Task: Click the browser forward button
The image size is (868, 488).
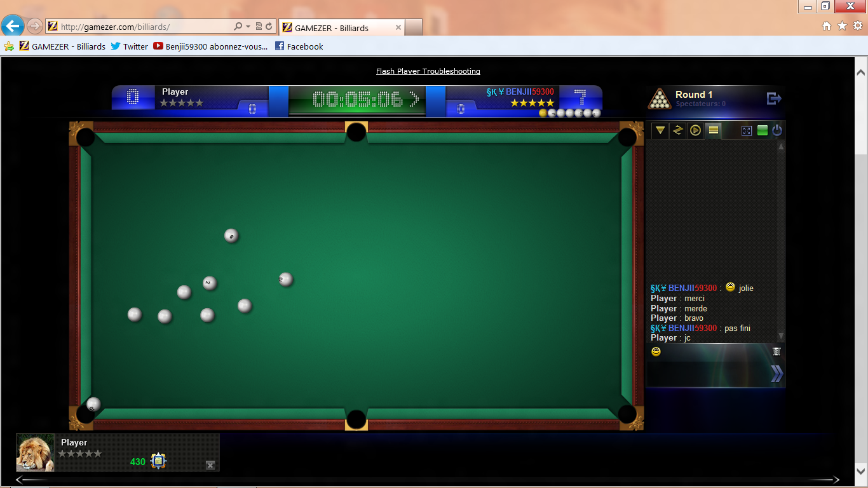Action: [35, 26]
